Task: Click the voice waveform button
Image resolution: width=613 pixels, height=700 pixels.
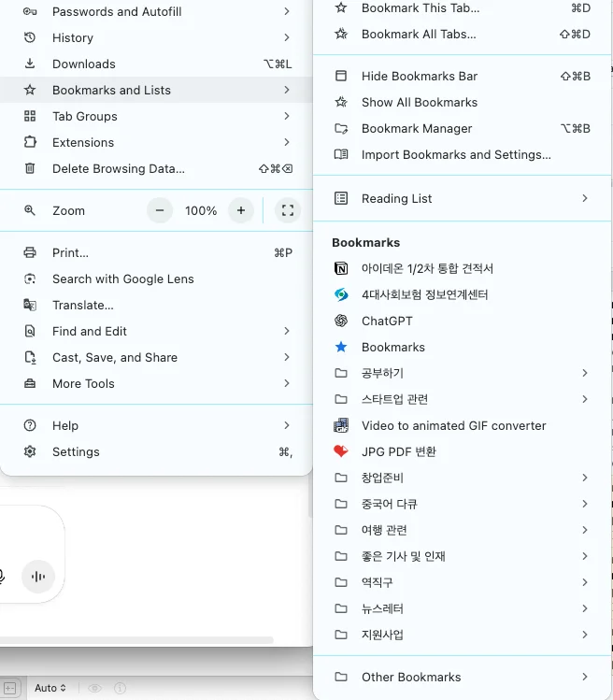Action: [38, 577]
